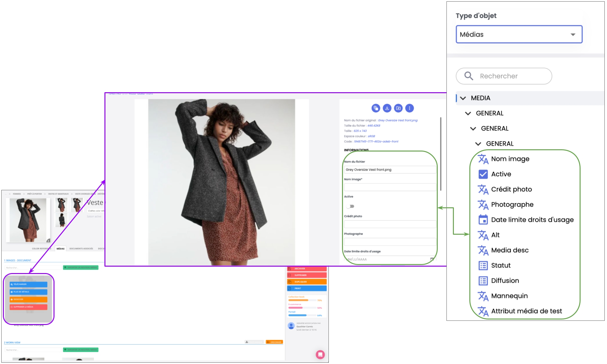
Task: Click the orange DUPLIQUER button
Action: coord(307,282)
